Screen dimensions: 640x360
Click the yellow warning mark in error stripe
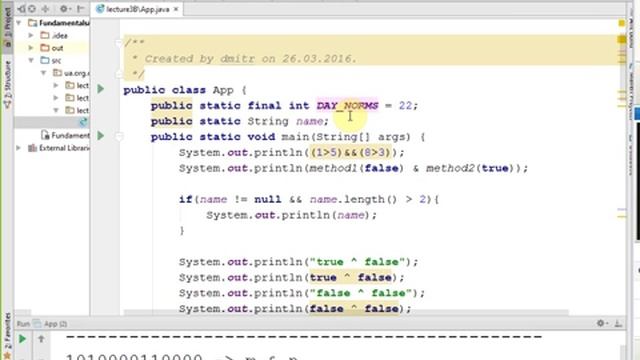pyautogui.click(x=622, y=39)
